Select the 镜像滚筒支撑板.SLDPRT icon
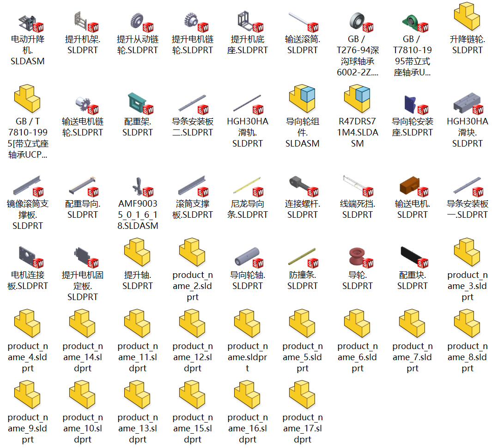 pyautogui.click(x=28, y=186)
